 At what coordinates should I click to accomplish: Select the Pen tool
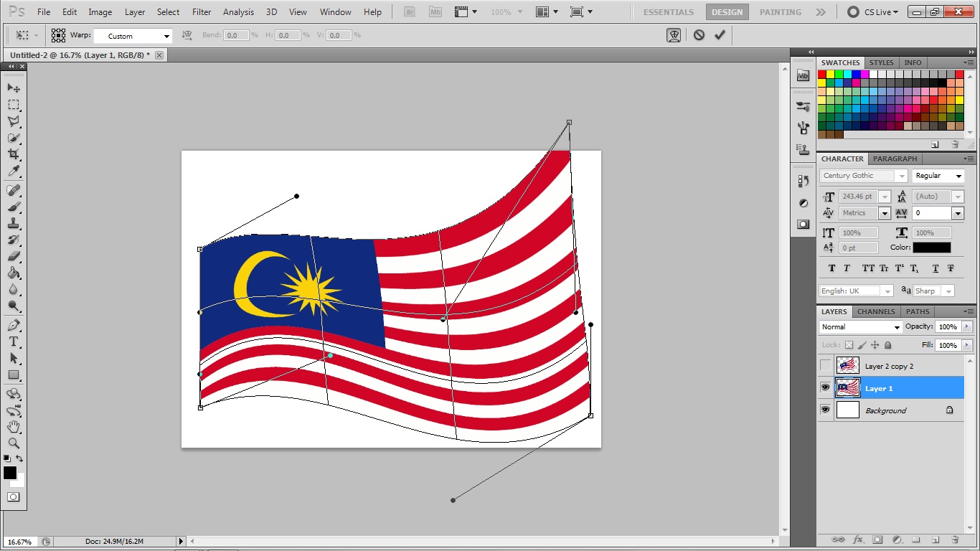point(14,325)
